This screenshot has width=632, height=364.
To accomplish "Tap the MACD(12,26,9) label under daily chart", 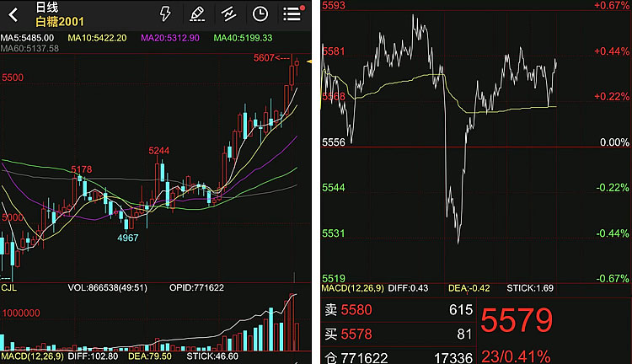I will tap(32, 356).
